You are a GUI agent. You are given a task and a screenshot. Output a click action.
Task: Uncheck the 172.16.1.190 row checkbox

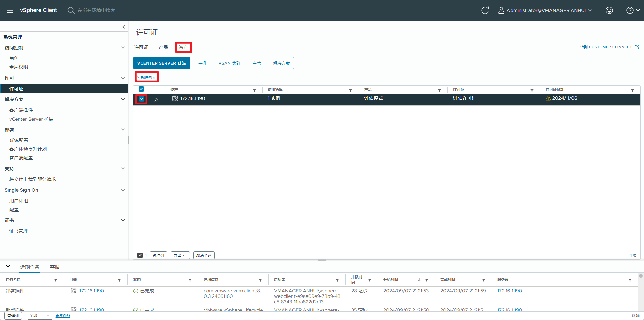[141, 99]
